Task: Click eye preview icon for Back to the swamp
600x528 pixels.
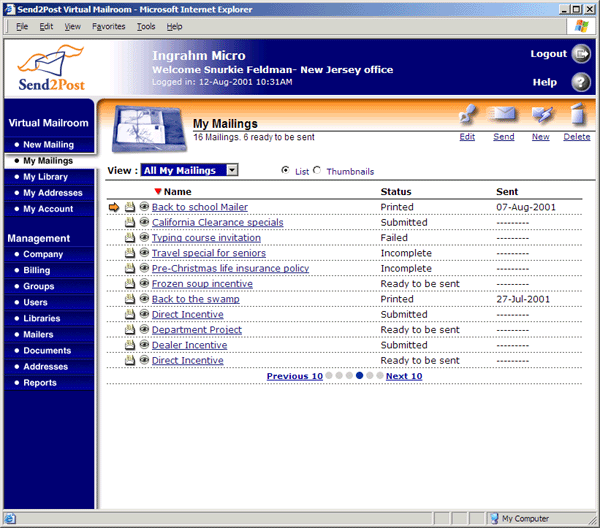Action: pyautogui.click(x=144, y=298)
